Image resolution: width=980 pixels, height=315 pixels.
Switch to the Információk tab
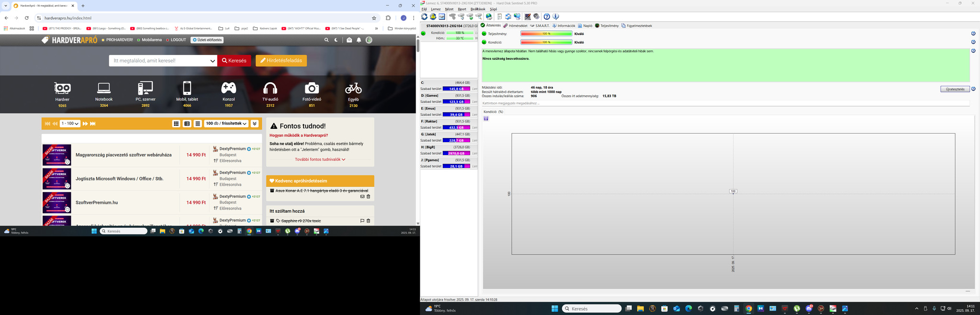point(563,26)
